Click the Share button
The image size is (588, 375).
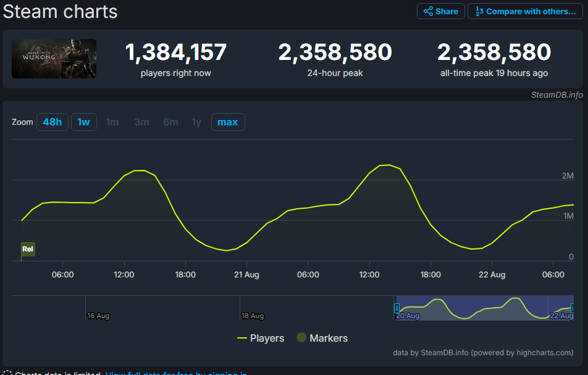(440, 11)
